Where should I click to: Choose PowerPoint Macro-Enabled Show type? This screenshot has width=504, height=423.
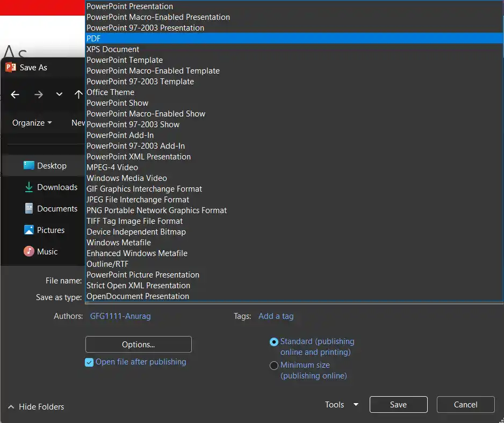coord(294,114)
